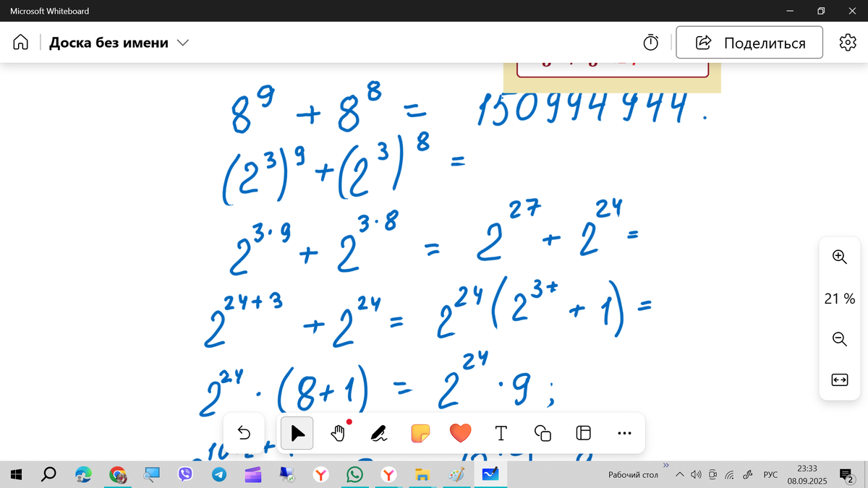
Task: Zoom in on the canvas
Action: 839,257
